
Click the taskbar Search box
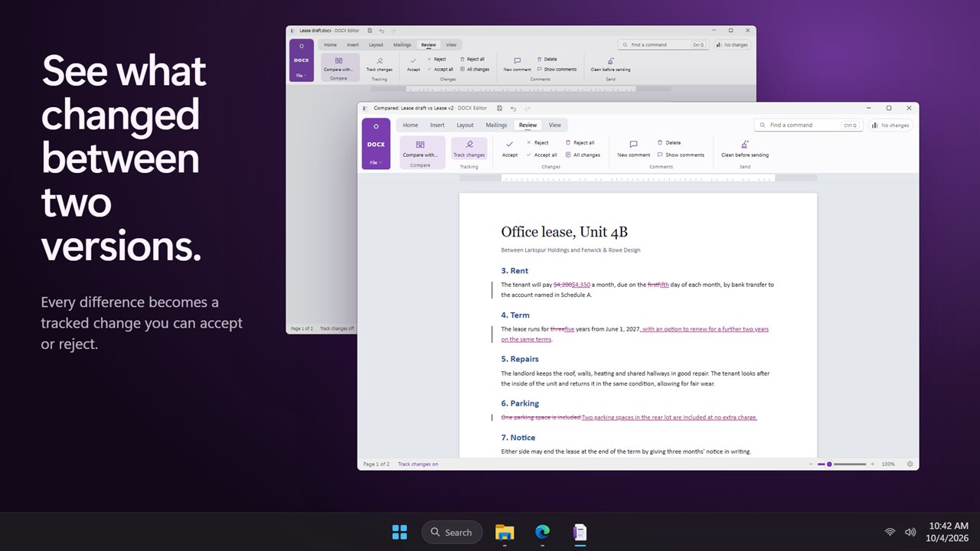click(452, 532)
